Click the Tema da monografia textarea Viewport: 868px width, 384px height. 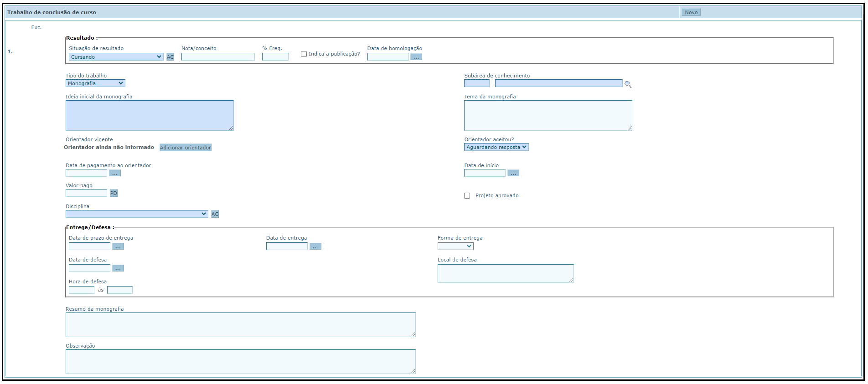click(548, 115)
